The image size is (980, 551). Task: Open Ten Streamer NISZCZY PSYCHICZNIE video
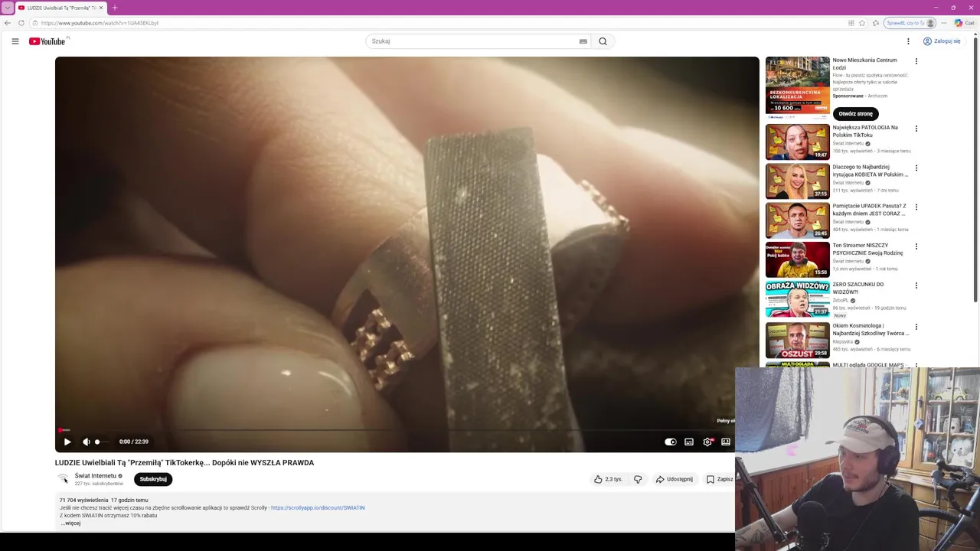click(x=797, y=259)
